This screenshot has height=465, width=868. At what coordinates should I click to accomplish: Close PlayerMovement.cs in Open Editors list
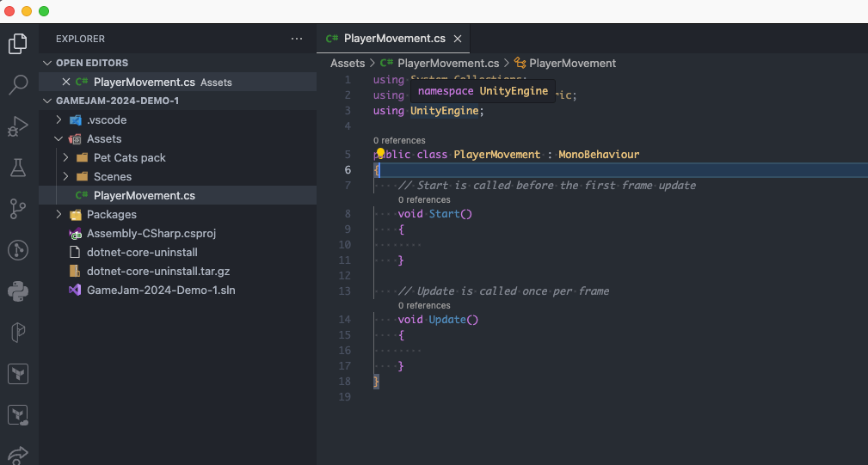pos(66,83)
